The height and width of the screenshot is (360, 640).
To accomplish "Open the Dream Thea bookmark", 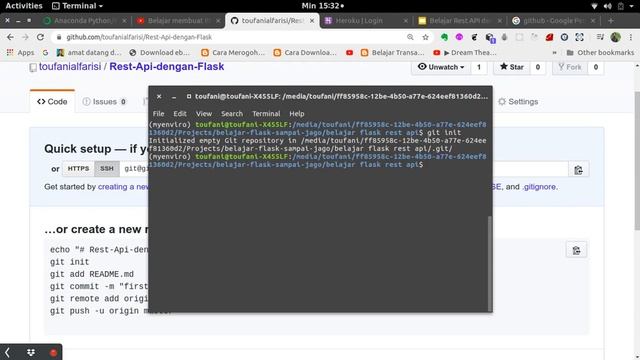I will point(465,53).
